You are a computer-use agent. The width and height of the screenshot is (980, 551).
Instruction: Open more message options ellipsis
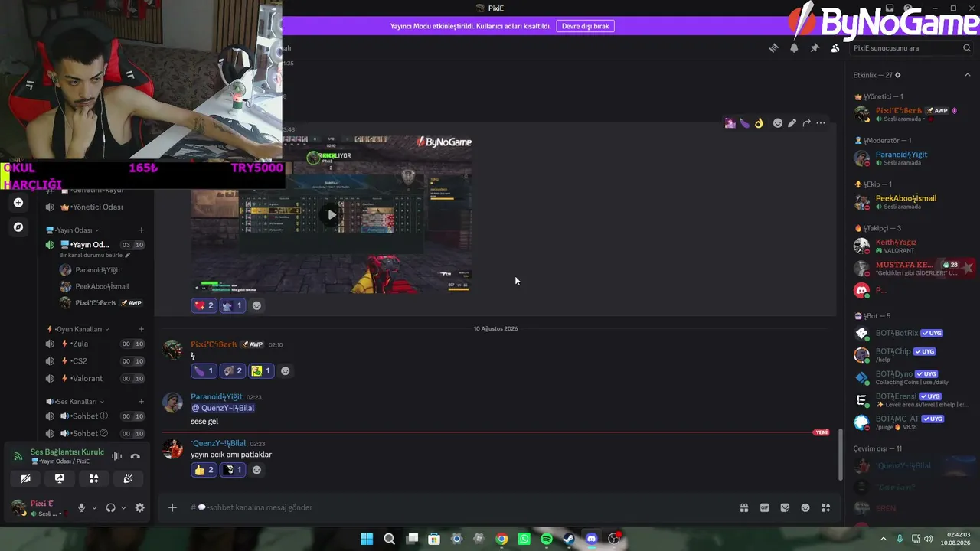coord(821,122)
